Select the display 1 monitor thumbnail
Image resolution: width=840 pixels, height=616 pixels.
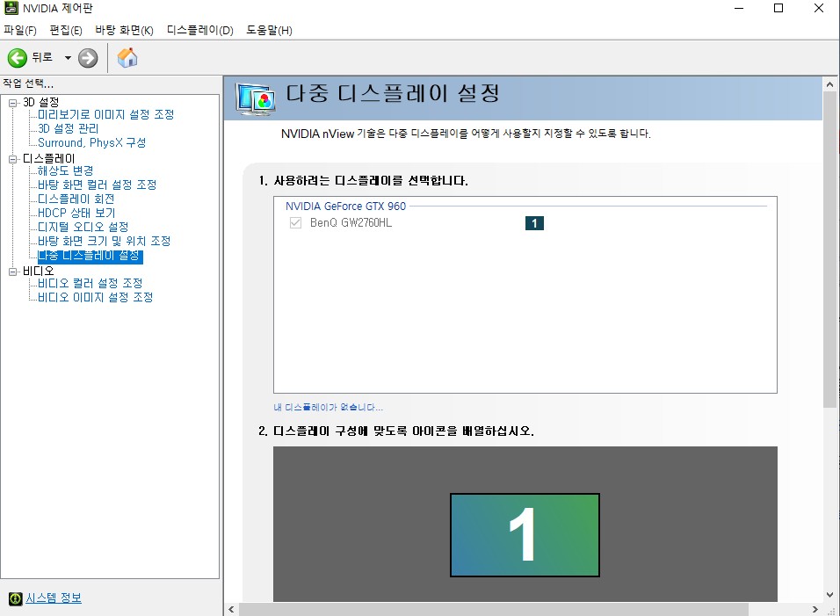point(525,535)
